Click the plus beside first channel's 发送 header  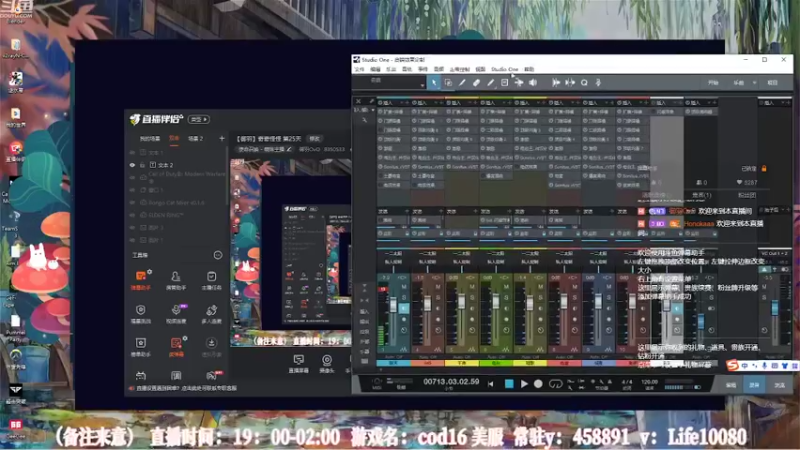click(407, 211)
